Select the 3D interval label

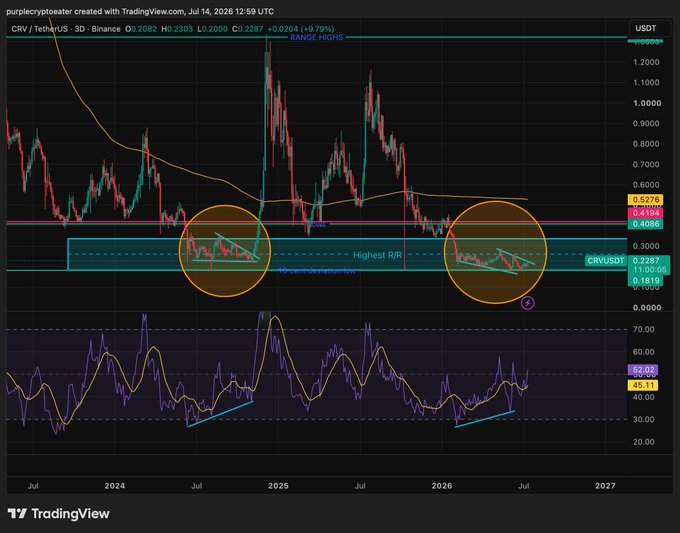click(80, 29)
